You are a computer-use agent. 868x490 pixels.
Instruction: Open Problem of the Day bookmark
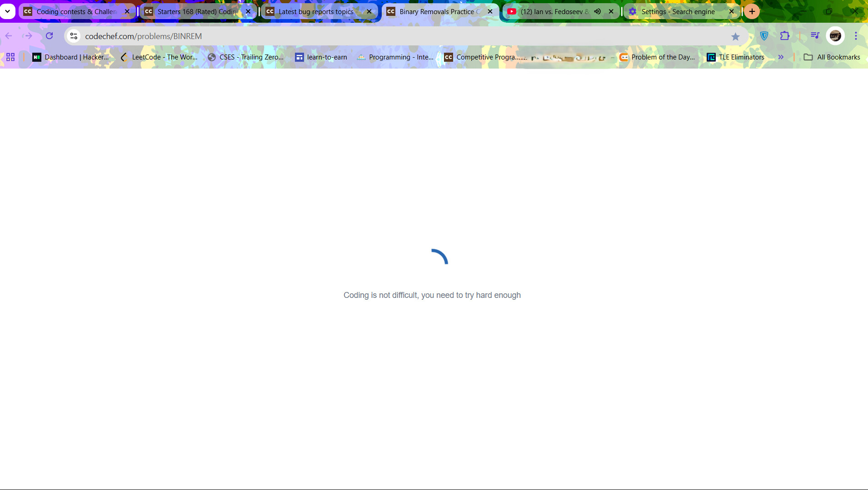(657, 57)
